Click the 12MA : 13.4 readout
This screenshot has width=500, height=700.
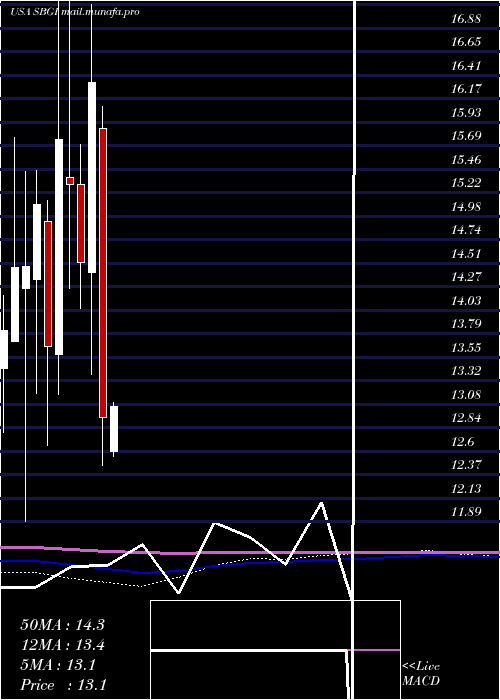point(62,645)
